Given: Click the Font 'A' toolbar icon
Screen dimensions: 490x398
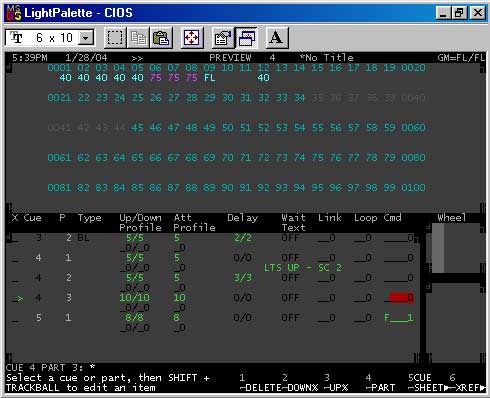Looking at the screenshot, I should (x=276, y=38).
